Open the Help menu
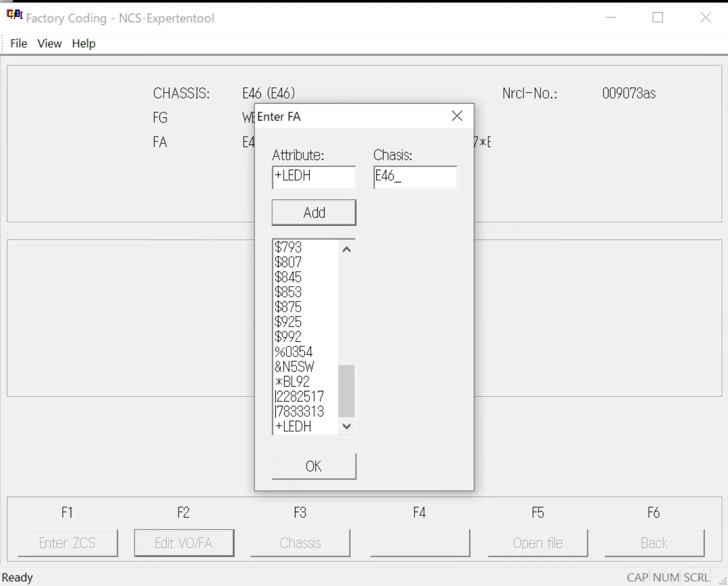The height and width of the screenshot is (586, 728). pos(83,44)
